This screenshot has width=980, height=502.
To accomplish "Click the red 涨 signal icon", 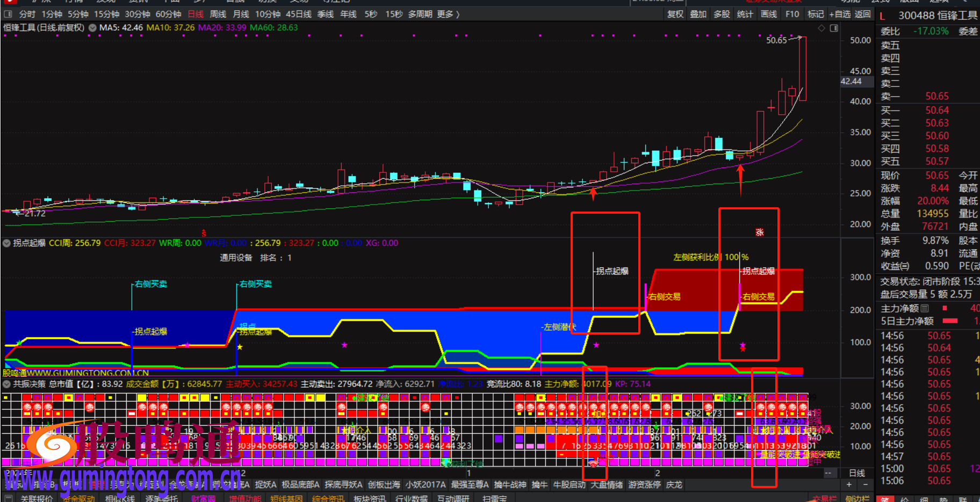I will pos(759,232).
